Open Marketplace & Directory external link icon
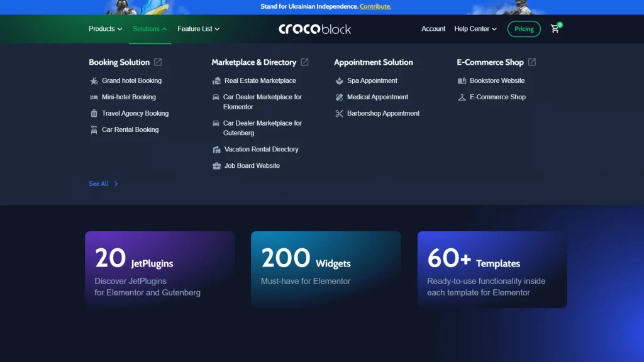Image resolution: width=644 pixels, height=362 pixels. [304, 62]
